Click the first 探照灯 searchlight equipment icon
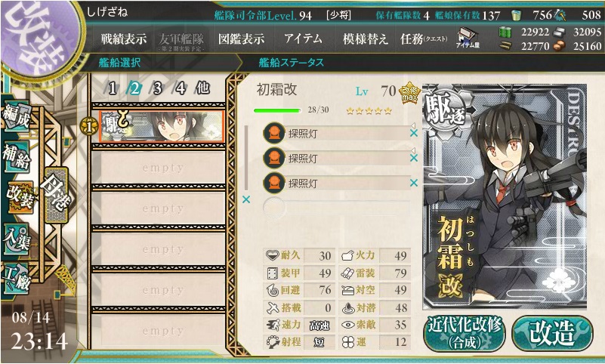605x364 pixels. tap(274, 133)
